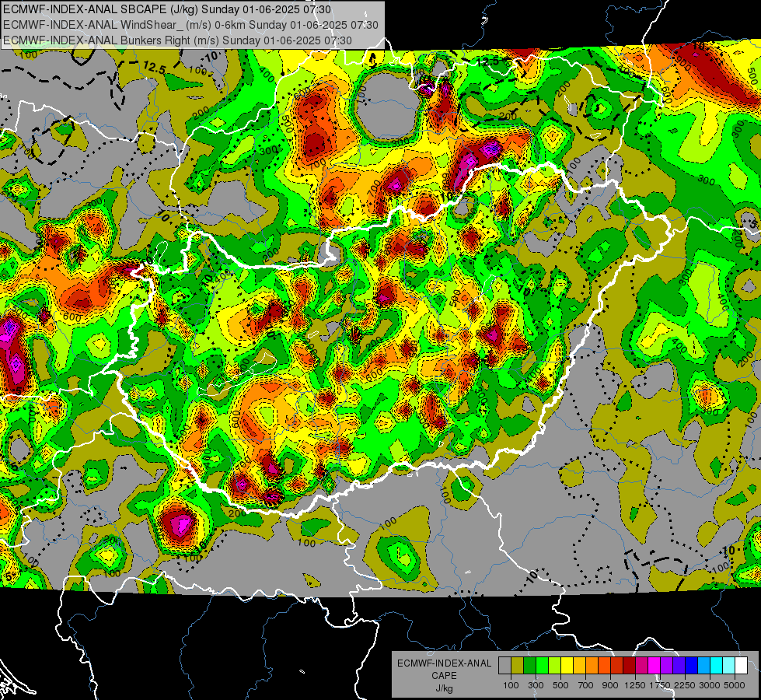Click the ECMWF-INDEX-ANAL legend heading
This screenshot has width=761, height=700.
444,663
